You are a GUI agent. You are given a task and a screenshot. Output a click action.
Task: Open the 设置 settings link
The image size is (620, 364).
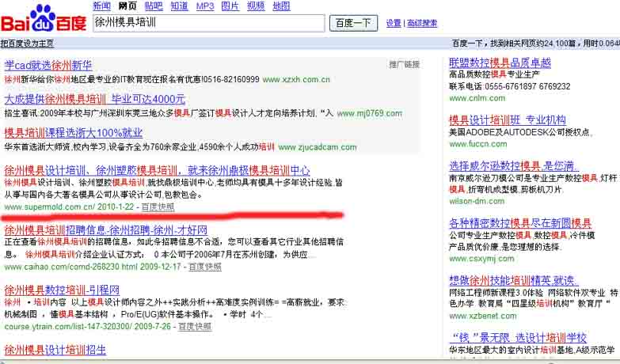pyautogui.click(x=394, y=23)
